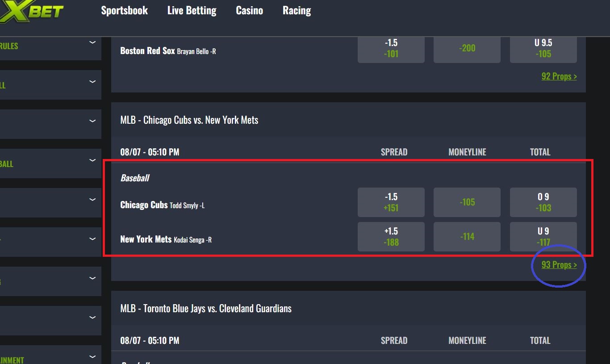This screenshot has height=364, width=610.
Task: Expand the sidebar item ending in BALL
Action: [92, 160]
